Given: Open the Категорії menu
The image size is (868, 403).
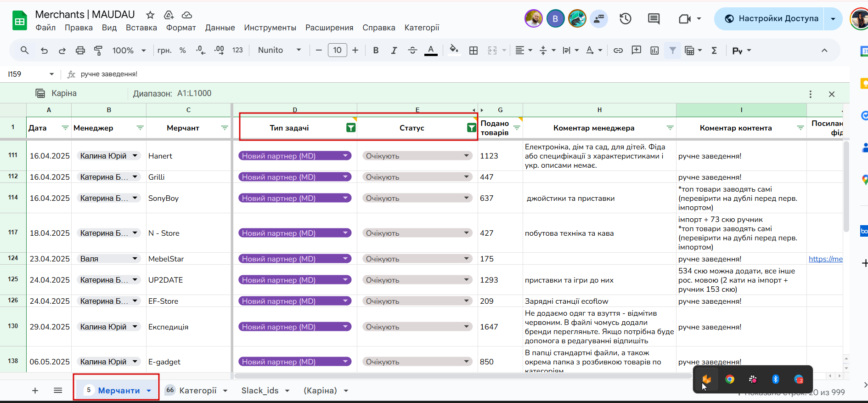Looking at the screenshot, I should pos(422,28).
